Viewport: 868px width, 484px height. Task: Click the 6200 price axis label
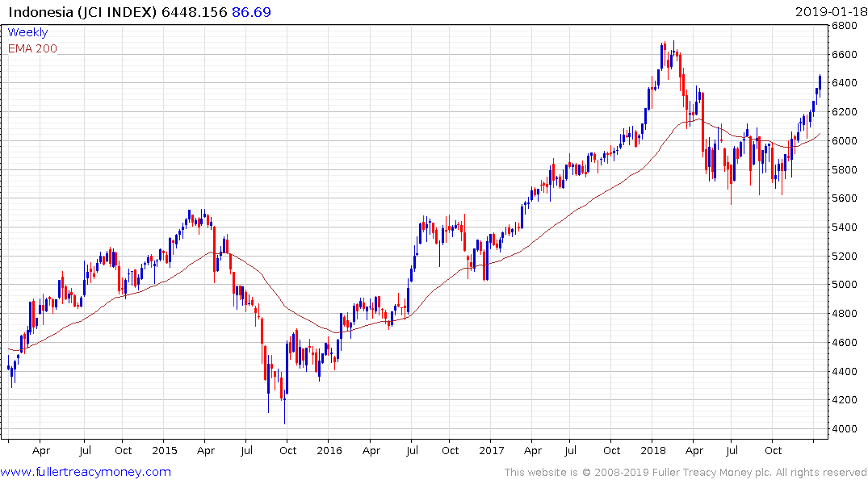coord(845,112)
